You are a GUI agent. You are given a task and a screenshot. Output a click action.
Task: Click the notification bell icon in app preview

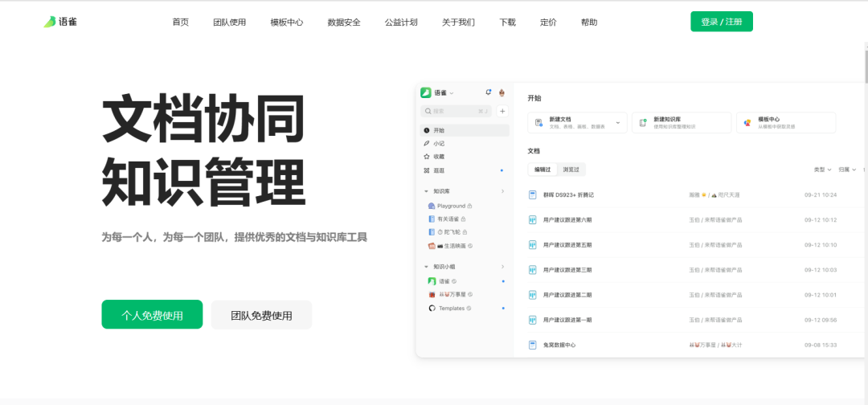point(488,92)
